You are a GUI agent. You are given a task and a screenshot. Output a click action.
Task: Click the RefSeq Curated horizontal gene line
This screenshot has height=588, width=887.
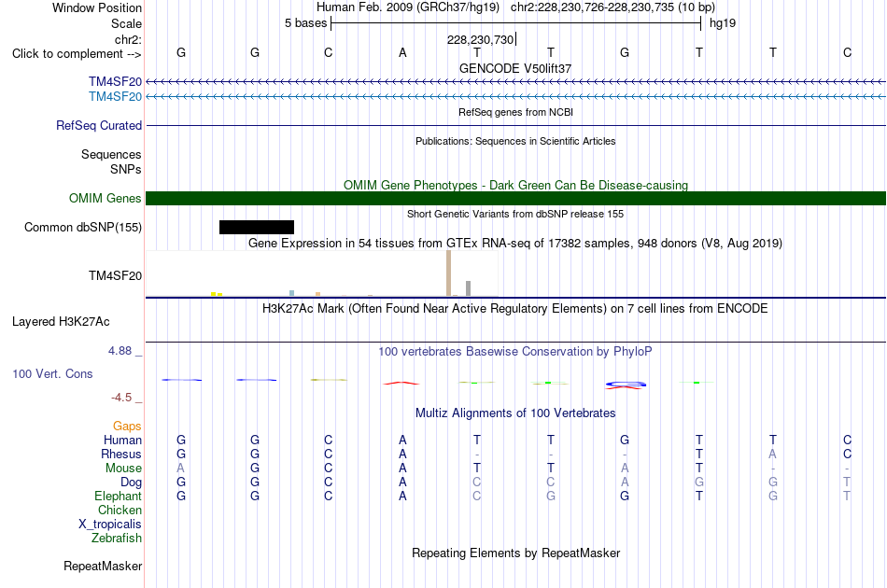click(515, 125)
